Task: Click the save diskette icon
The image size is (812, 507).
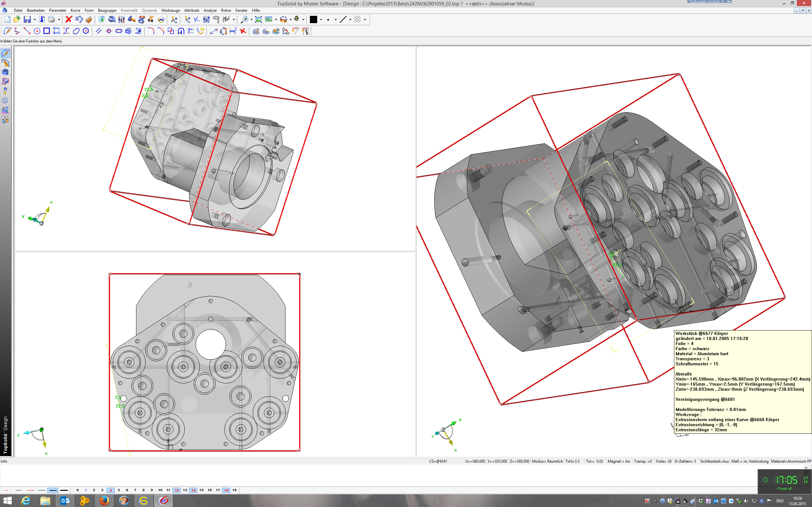Action: (x=27, y=19)
